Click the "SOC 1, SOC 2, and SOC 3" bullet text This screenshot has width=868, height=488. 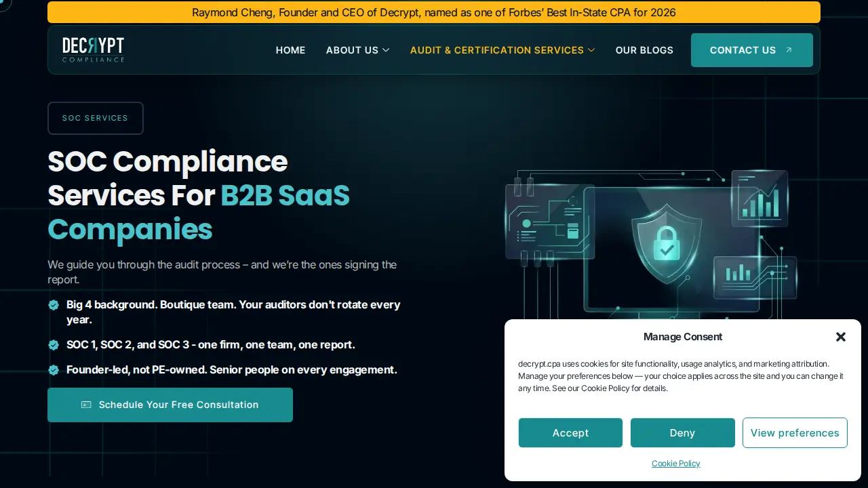(x=211, y=345)
